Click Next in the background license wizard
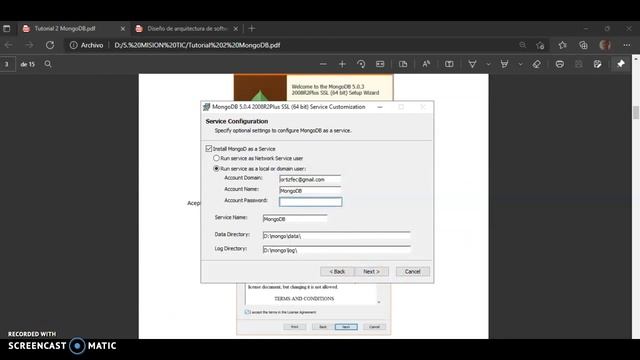 (346, 327)
